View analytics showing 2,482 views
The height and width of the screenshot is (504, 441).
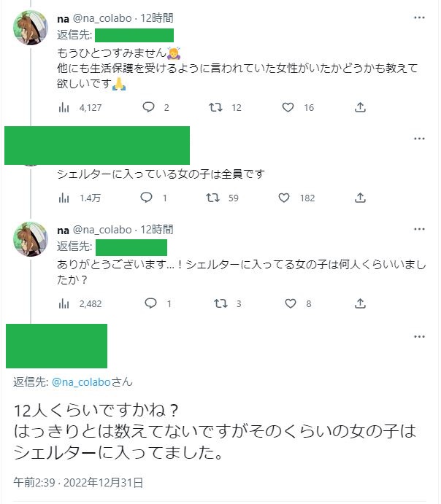[x=64, y=303]
